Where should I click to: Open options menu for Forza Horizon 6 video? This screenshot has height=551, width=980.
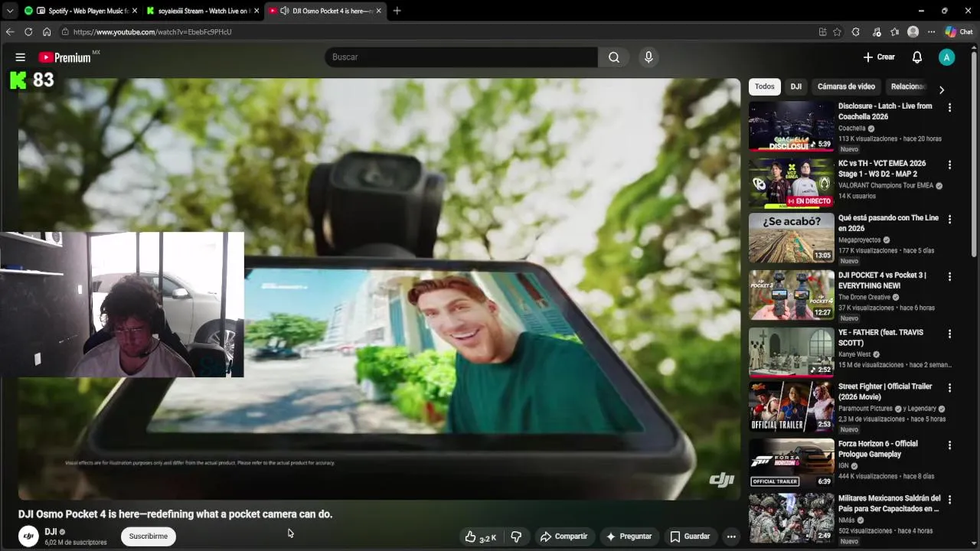pyautogui.click(x=949, y=445)
